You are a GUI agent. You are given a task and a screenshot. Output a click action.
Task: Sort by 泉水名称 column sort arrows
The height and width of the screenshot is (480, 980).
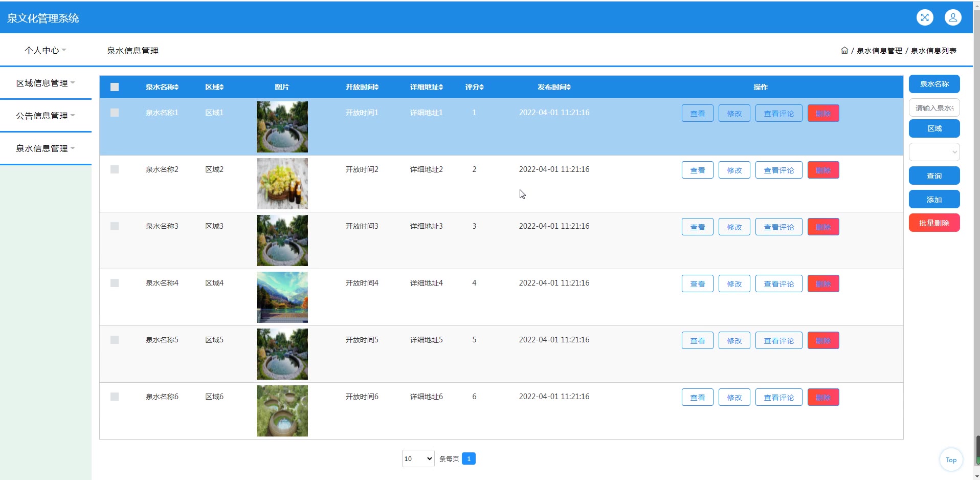point(176,88)
